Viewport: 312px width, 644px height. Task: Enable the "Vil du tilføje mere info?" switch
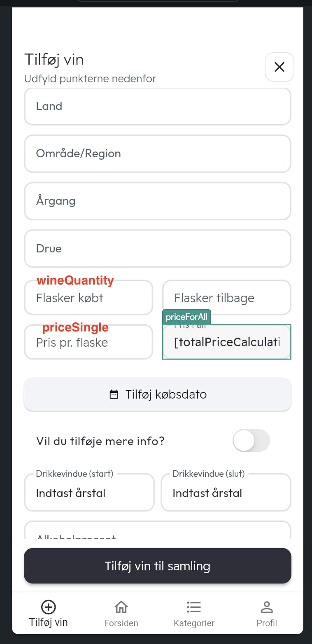coord(251,441)
